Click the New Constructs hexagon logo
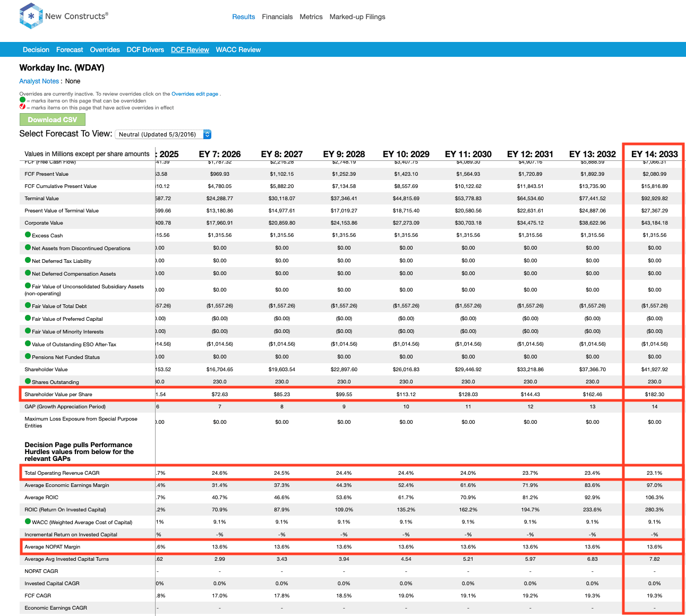This screenshot has width=686, height=616. click(x=31, y=16)
